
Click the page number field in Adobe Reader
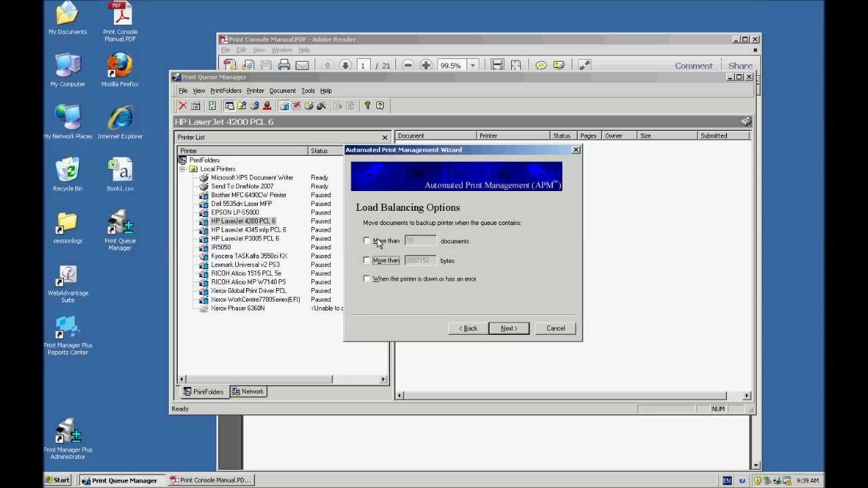tap(363, 66)
